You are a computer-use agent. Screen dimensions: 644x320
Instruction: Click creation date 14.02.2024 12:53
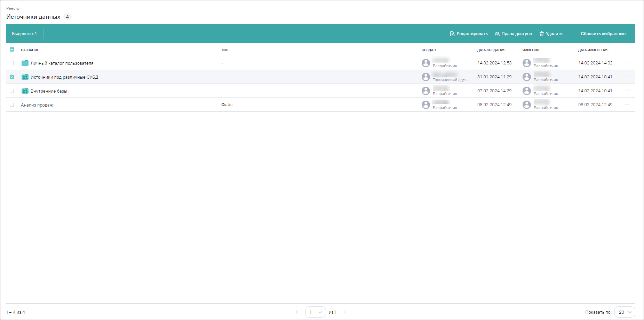[494, 63]
